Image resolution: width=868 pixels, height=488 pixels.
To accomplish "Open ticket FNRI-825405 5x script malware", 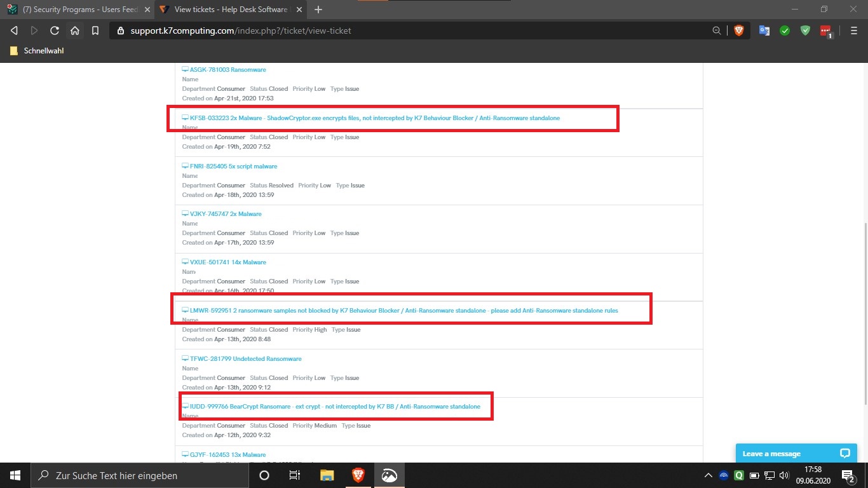I will [233, 166].
